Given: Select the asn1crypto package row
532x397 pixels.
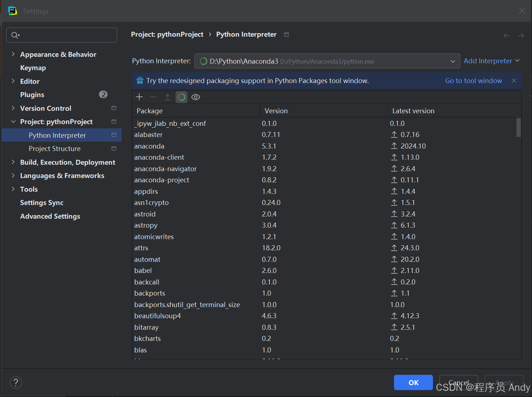Looking at the screenshot, I should click(x=324, y=202).
